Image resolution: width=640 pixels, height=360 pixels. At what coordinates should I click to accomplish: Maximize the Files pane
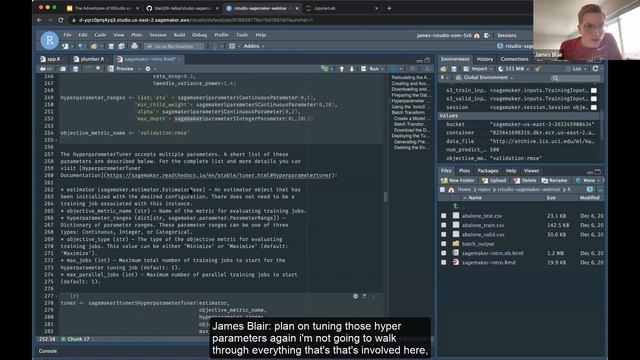598,171
